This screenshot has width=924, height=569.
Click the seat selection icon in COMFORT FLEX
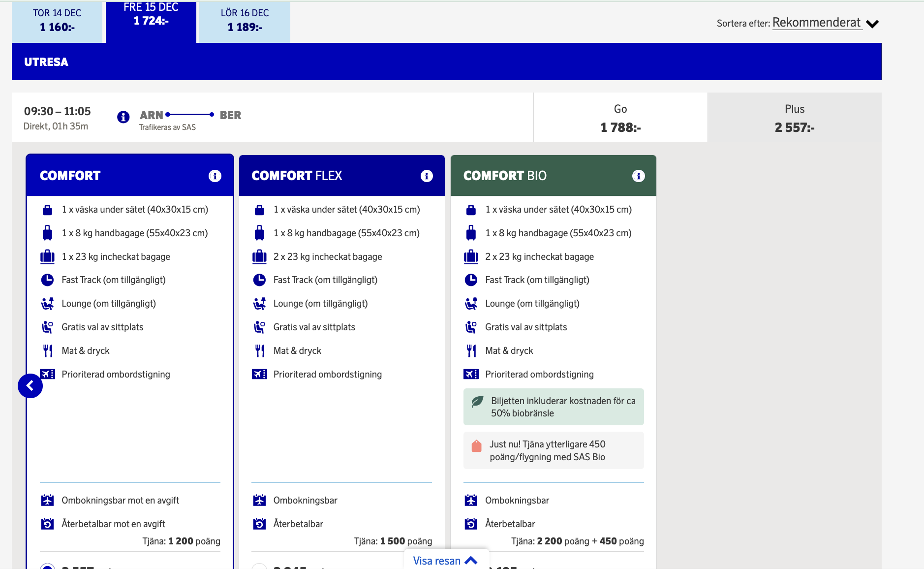point(259,326)
